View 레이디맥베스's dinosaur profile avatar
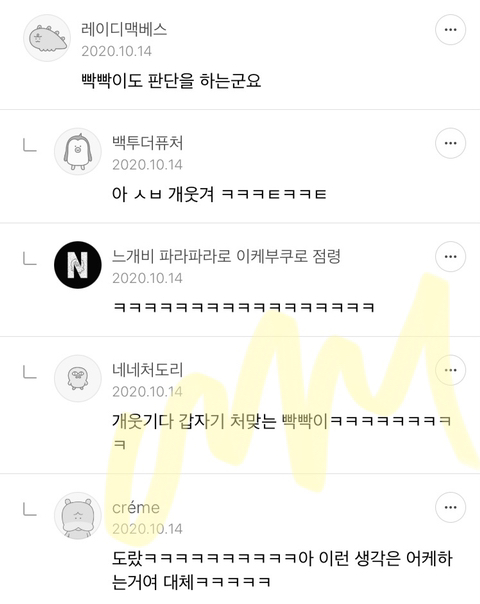The width and height of the screenshot is (480, 604). tap(47, 38)
